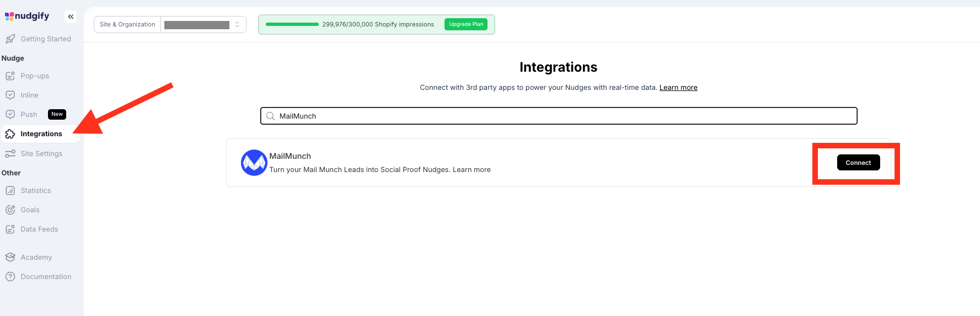Follow the Learn more link under Integrations
The height and width of the screenshot is (316, 980).
[x=678, y=88]
